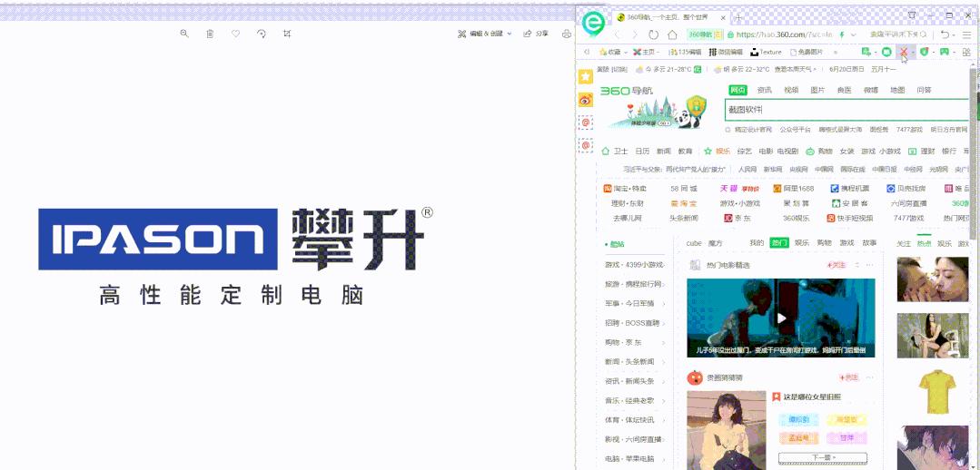The width and height of the screenshot is (980, 470).
Task: Open the 携程机票 link
Action: 849,189
